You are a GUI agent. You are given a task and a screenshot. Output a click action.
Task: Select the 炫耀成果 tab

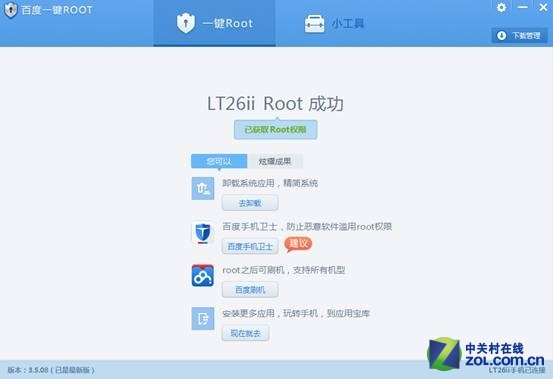(275, 161)
